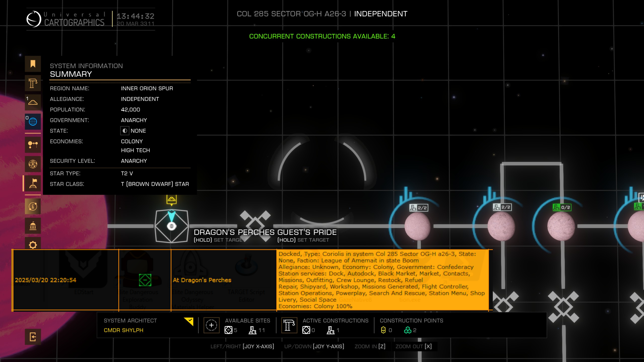Viewport: 644px width, 362px height.
Task: Click the HIGH TECH economy entry
Action: (x=135, y=150)
